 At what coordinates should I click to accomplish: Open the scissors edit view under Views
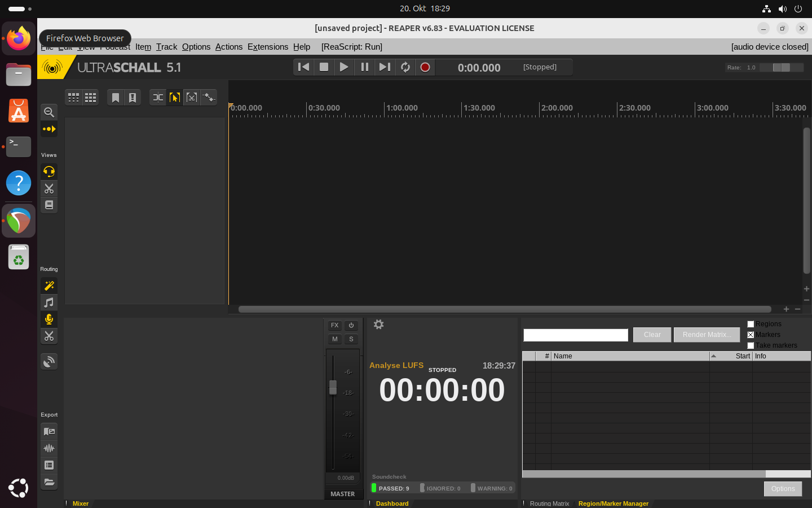(x=49, y=189)
